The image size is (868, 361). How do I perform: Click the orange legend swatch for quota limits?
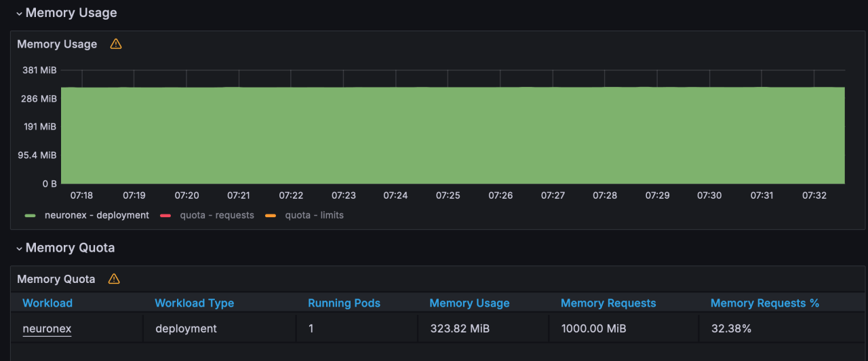271,216
